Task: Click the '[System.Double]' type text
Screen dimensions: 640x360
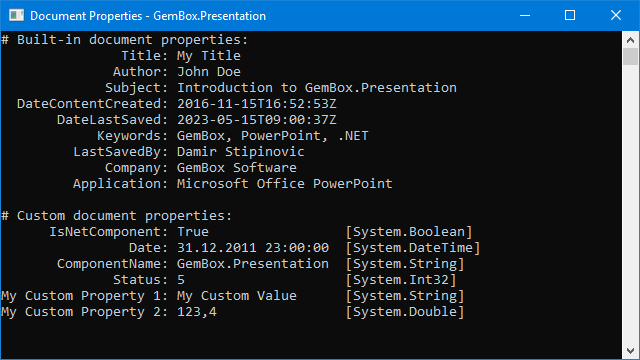Action: (x=405, y=312)
